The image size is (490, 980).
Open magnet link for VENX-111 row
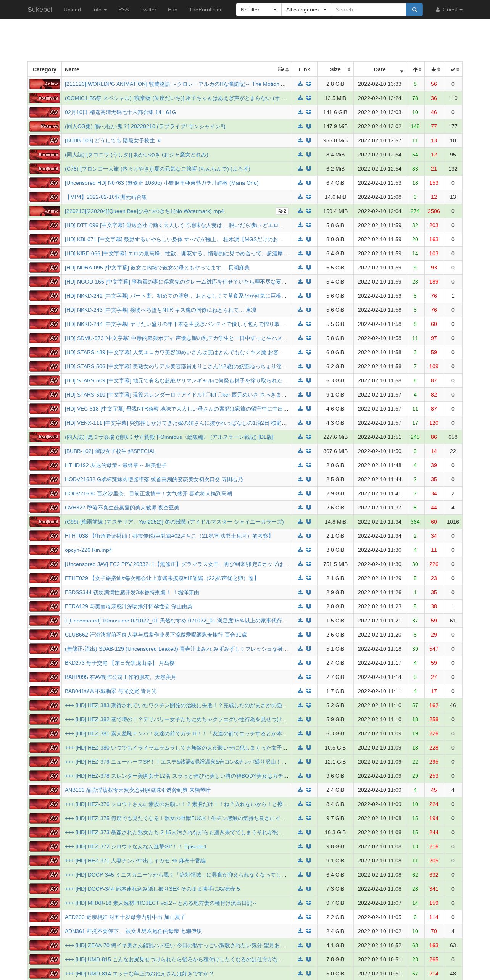click(x=309, y=423)
